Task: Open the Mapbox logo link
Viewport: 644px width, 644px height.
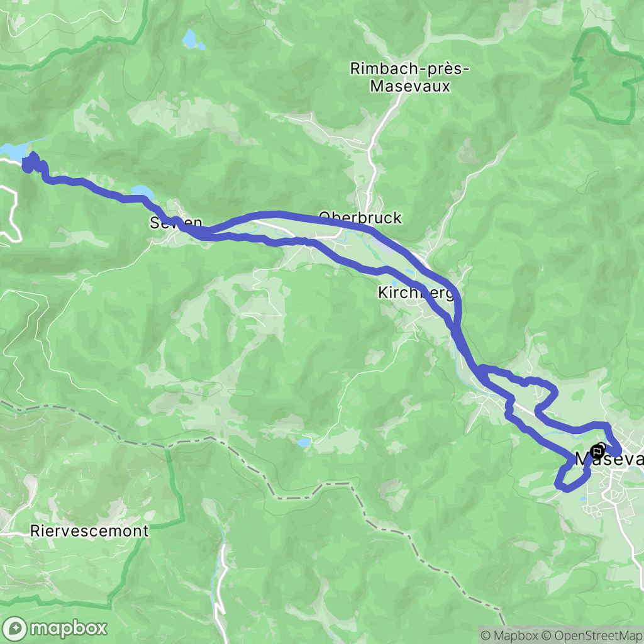Action: [x=54, y=629]
